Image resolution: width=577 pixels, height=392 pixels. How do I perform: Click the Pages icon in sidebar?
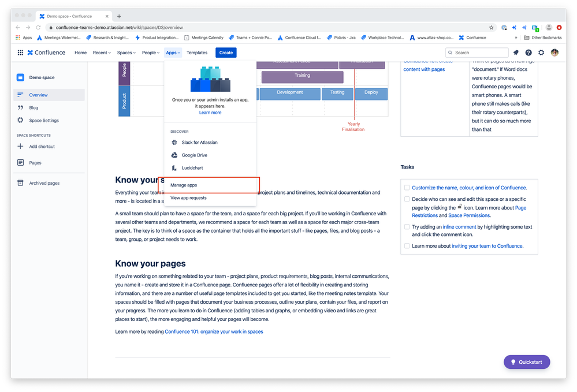point(20,163)
